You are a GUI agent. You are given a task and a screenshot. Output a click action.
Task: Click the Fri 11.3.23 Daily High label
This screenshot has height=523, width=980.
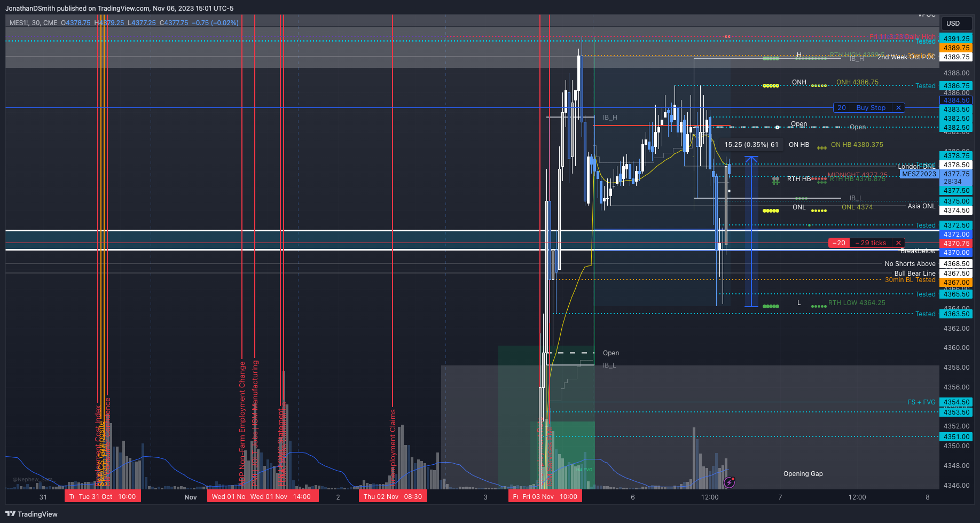tap(903, 36)
